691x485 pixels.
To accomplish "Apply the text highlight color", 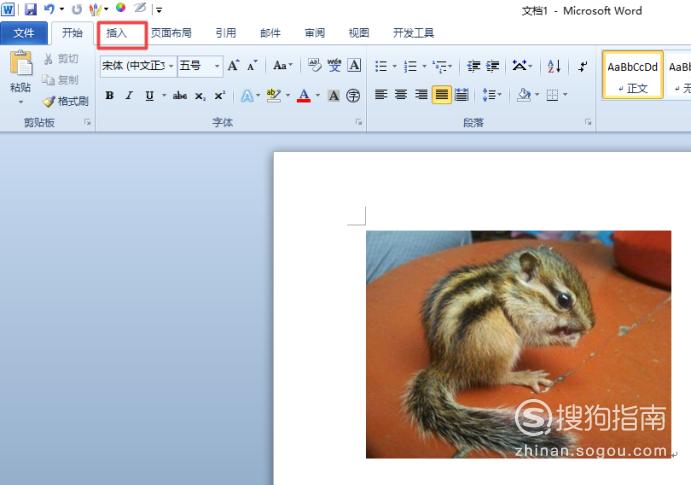I will coord(274,95).
